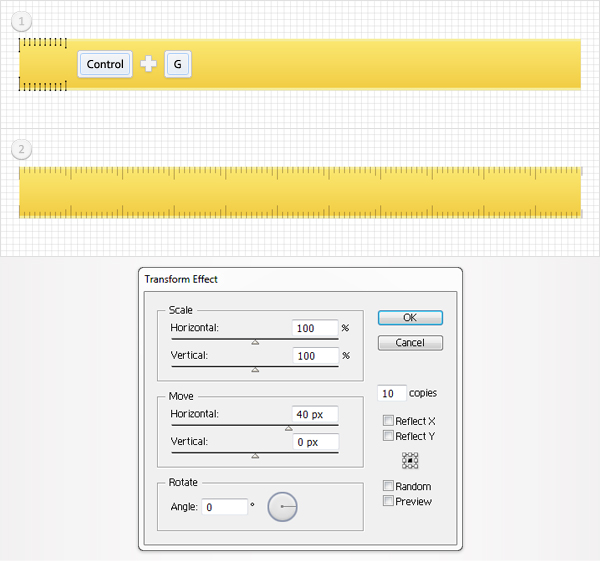Enable the Random checkbox

388,486
